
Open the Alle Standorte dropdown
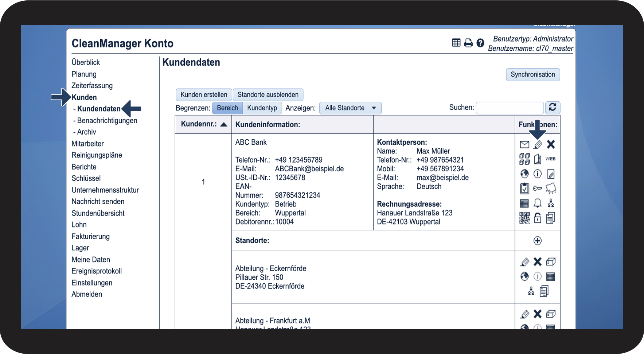(x=350, y=108)
